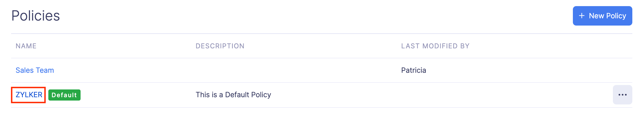This screenshot has height=125, width=644.
Task: Open the Sales Team policy
Action: 35,70
